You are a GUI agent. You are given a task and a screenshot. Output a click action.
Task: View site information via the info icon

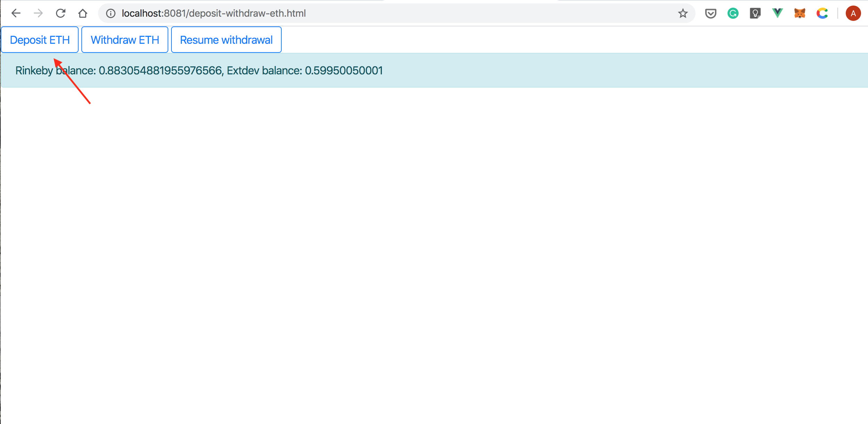coord(111,13)
